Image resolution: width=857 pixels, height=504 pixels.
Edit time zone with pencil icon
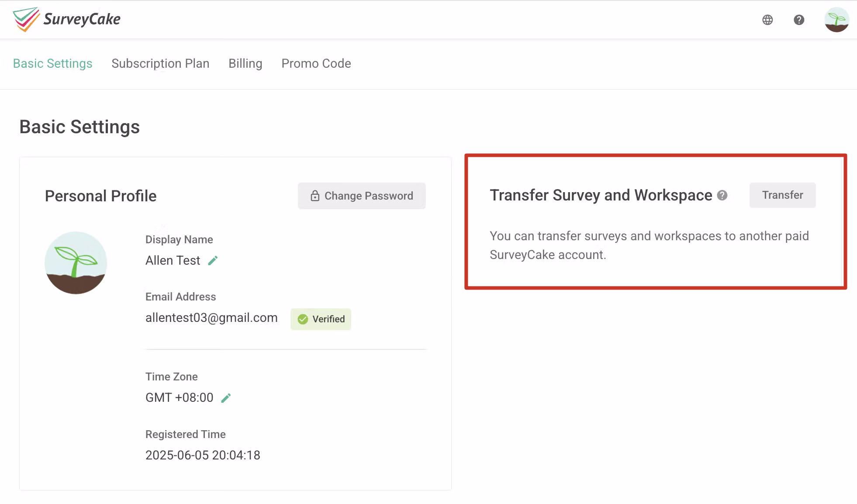pos(226,398)
